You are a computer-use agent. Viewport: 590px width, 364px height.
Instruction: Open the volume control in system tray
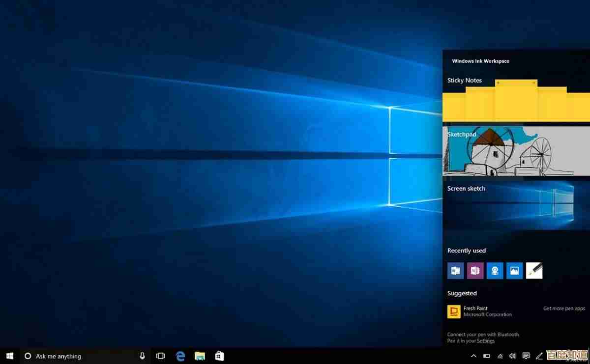click(513, 356)
